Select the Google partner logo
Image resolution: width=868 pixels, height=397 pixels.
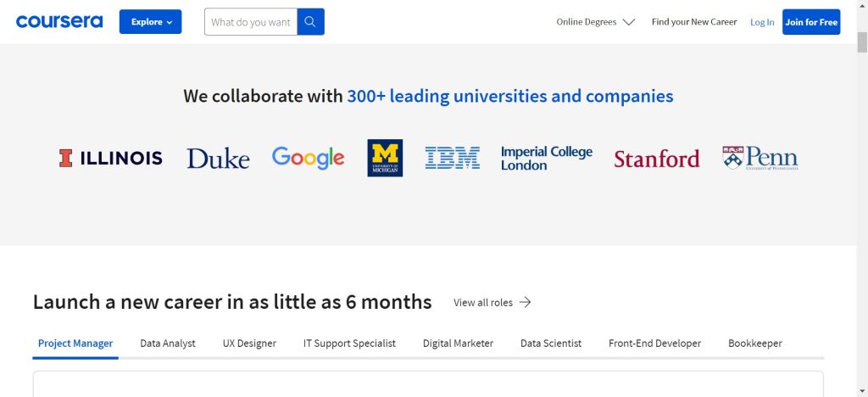[308, 158]
